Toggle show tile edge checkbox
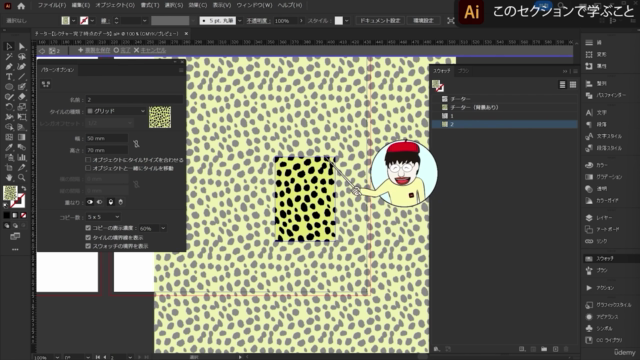The image size is (640, 360). tap(88, 237)
